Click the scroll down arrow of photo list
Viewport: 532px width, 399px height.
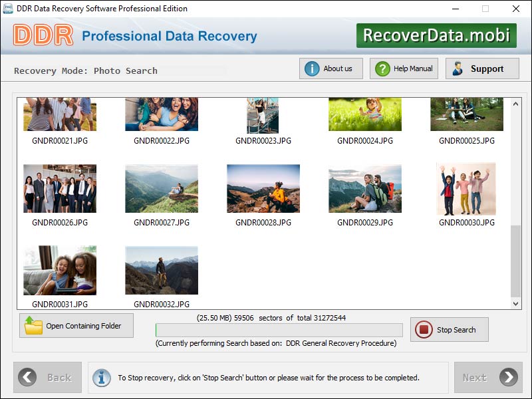pos(515,304)
